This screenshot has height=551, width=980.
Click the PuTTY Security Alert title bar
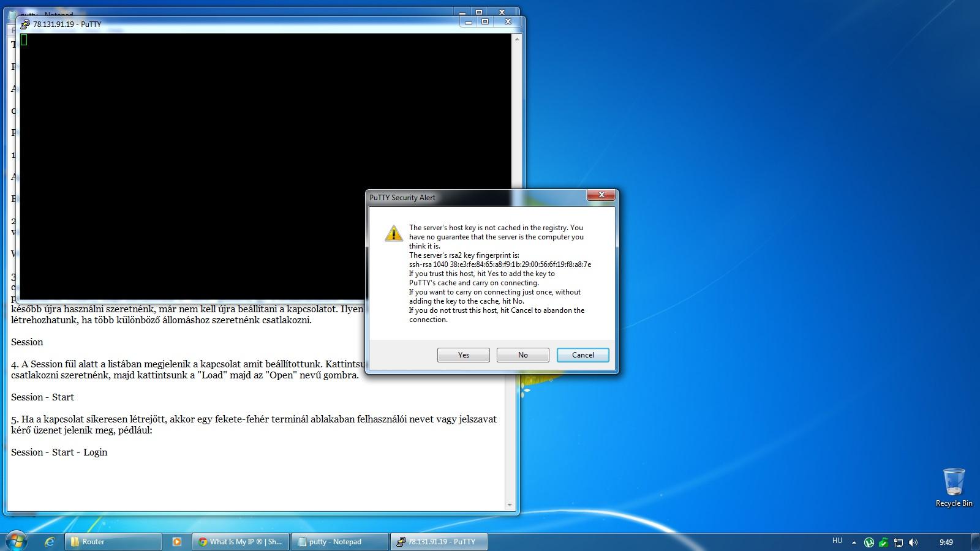tap(477, 197)
